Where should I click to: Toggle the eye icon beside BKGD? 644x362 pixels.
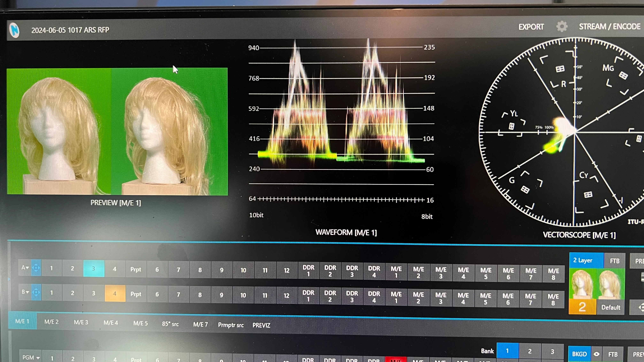point(597,354)
